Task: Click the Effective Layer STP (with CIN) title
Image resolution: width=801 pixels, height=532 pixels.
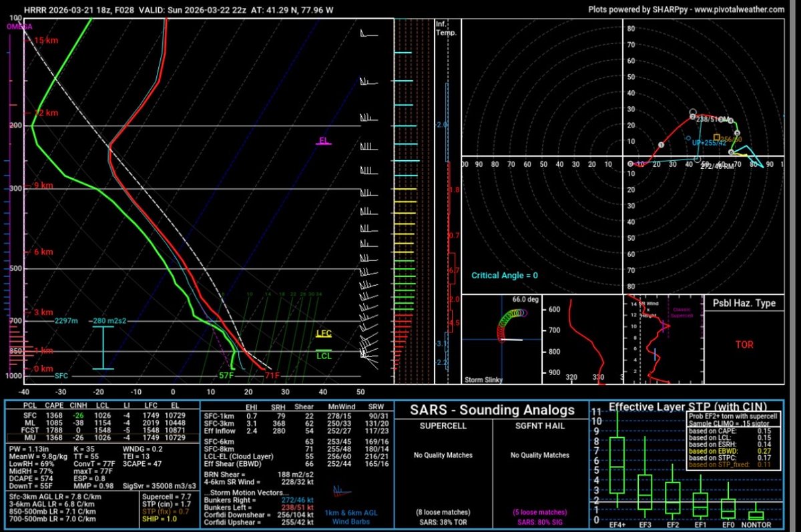Action: 687,406
